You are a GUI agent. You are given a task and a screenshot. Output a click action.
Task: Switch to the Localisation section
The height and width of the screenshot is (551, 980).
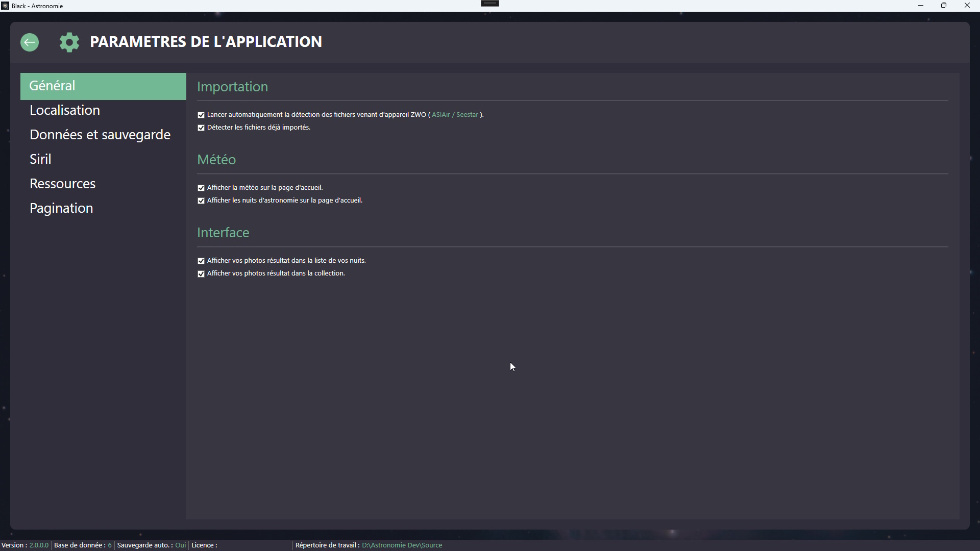click(65, 110)
